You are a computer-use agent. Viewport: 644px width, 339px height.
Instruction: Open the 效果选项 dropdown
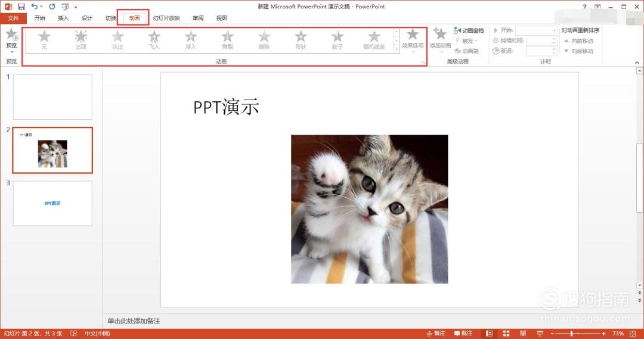[x=413, y=41]
